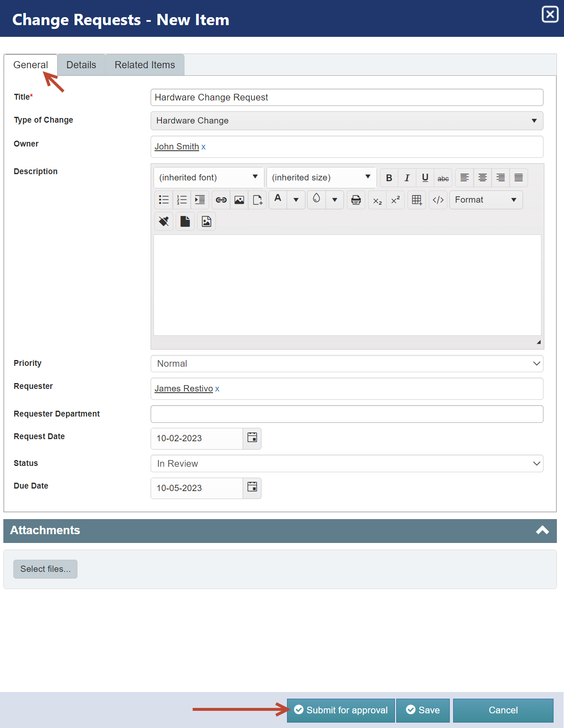This screenshot has height=728, width=564.
Task: Toggle italic text formatting
Action: click(407, 178)
